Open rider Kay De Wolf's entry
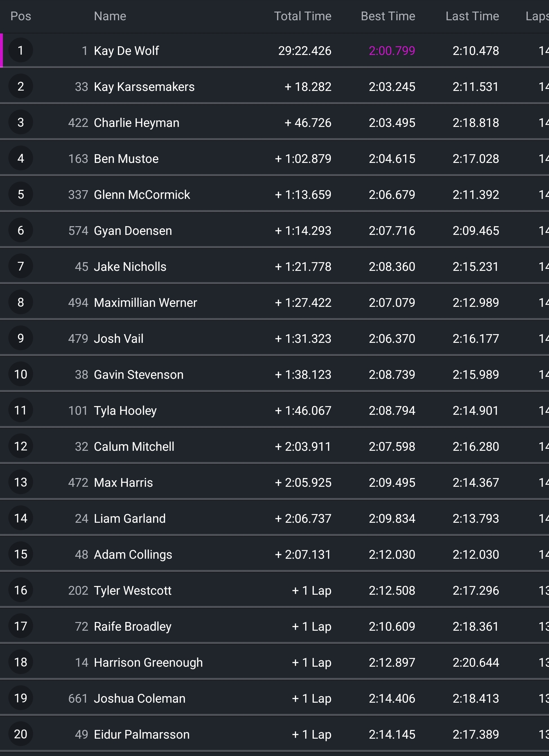Screen dimensions: 549x756 point(126,51)
